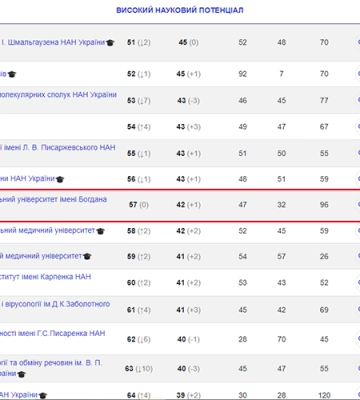Click graduation cap next to rank 59 медичний університет
The image size is (360, 400).
click(x=87, y=256)
